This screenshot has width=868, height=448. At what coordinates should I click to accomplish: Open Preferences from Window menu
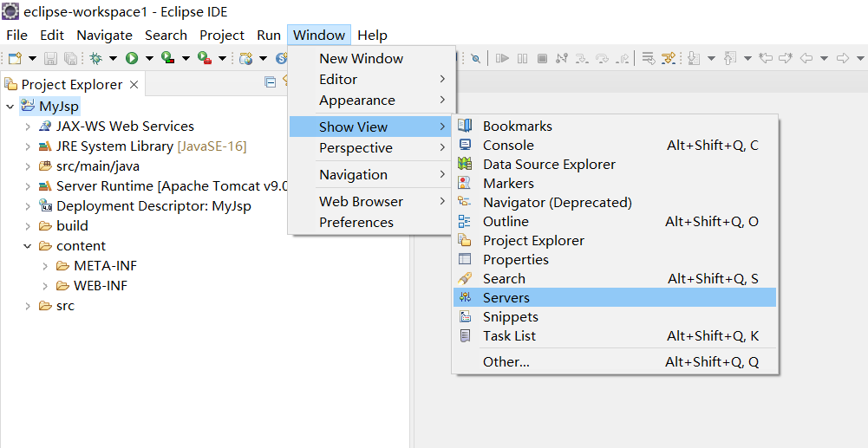356,222
